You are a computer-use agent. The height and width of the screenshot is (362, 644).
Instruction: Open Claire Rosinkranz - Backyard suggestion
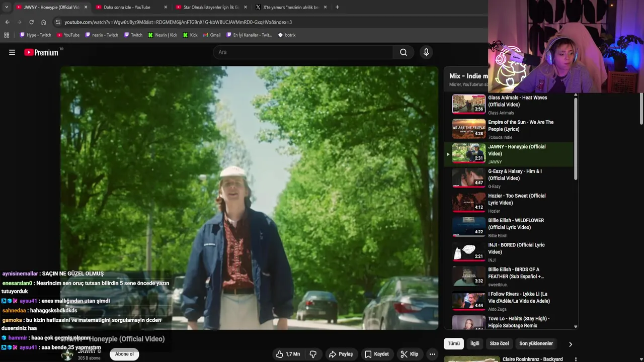click(532, 359)
